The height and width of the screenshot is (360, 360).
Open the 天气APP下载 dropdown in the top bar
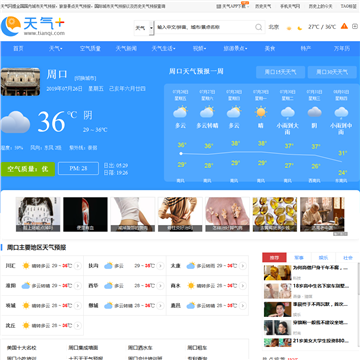pyautogui.click(x=232, y=6)
